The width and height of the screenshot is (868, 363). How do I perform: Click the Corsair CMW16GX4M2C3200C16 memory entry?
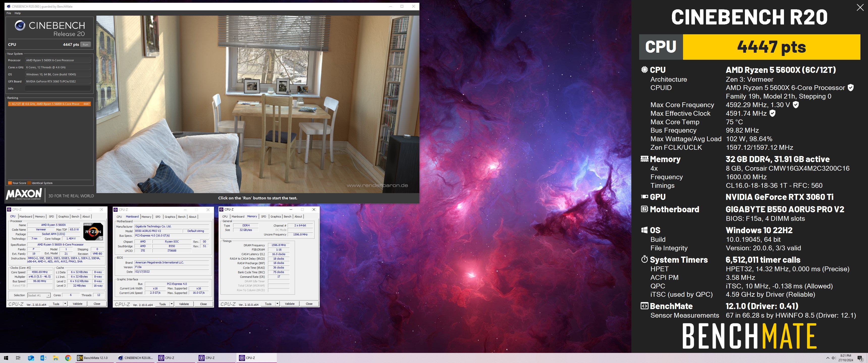pyautogui.click(x=788, y=168)
